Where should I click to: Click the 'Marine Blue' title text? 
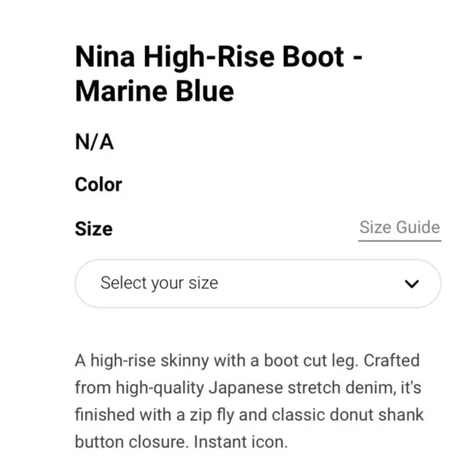click(154, 91)
